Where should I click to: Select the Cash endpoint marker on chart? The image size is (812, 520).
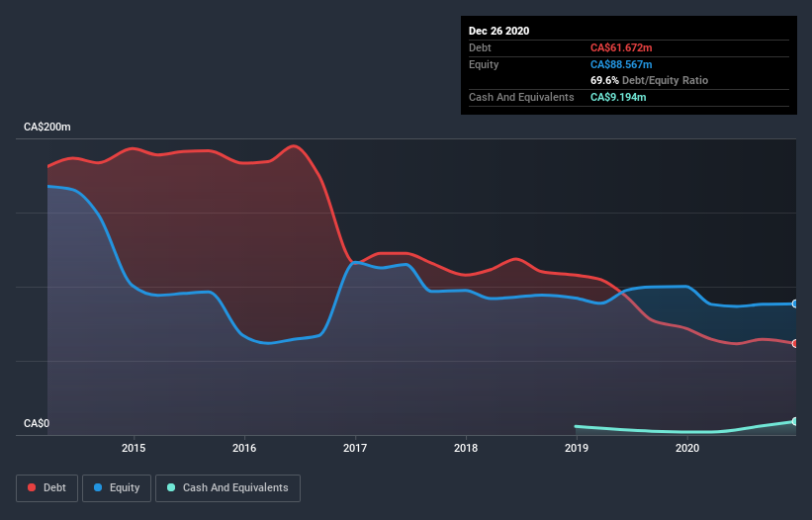coord(795,422)
